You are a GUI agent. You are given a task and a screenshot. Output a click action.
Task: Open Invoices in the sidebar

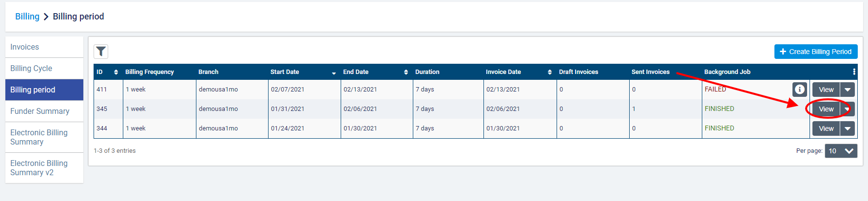coord(25,47)
